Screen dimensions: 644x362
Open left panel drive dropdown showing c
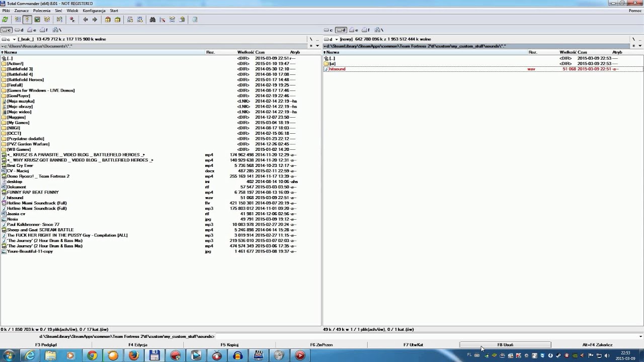pyautogui.click(x=9, y=39)
